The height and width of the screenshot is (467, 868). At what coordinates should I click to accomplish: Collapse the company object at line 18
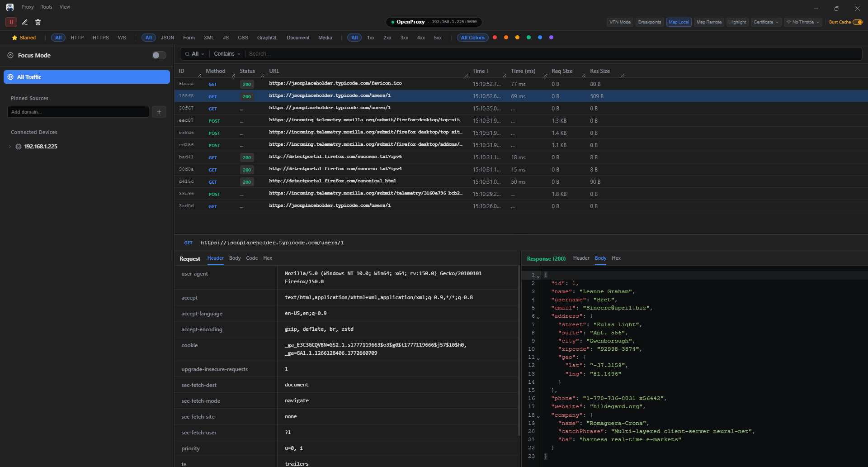tap(538, 416)
